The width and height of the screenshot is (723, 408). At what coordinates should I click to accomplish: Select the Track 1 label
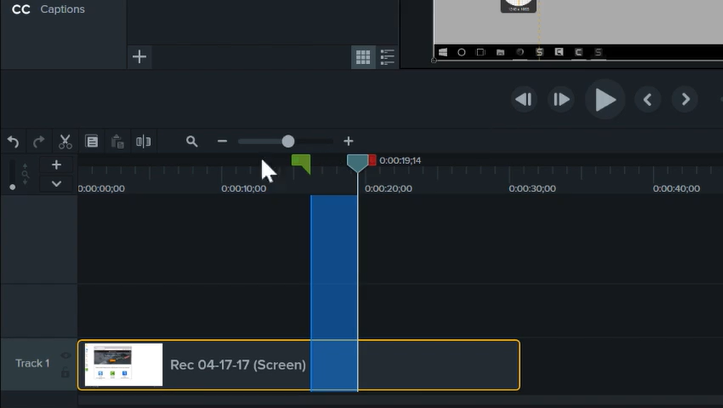[32, 363]
